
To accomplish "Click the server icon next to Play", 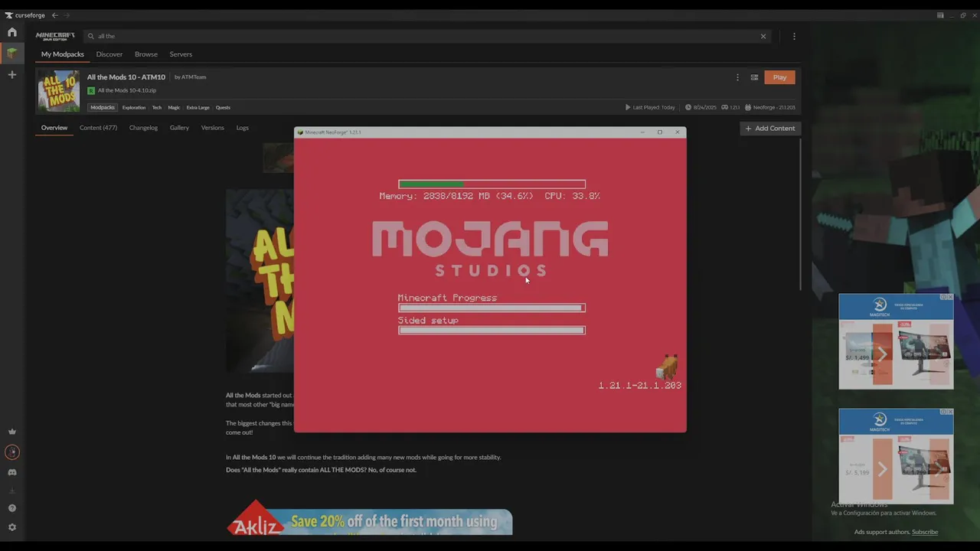I will tap(754, 77).
